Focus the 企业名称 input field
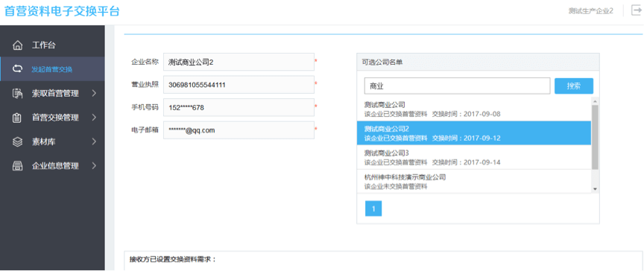The width and height of the screenshot is (644, 271). (239, 62)
